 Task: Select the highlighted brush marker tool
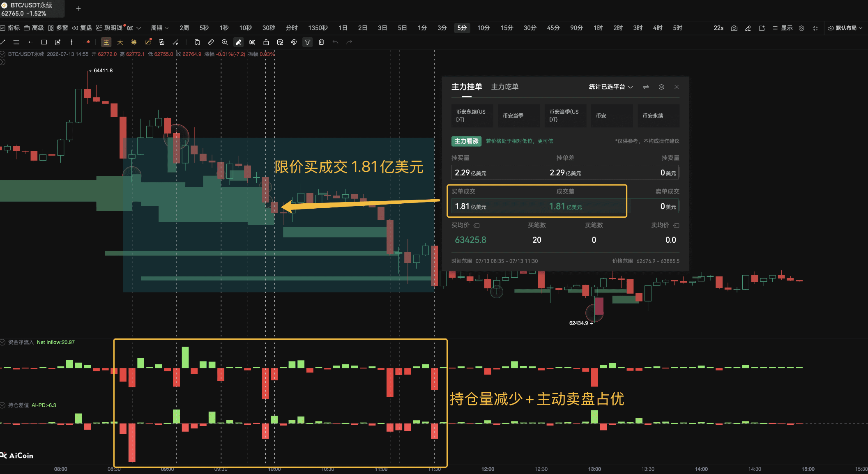click(238, 42)
